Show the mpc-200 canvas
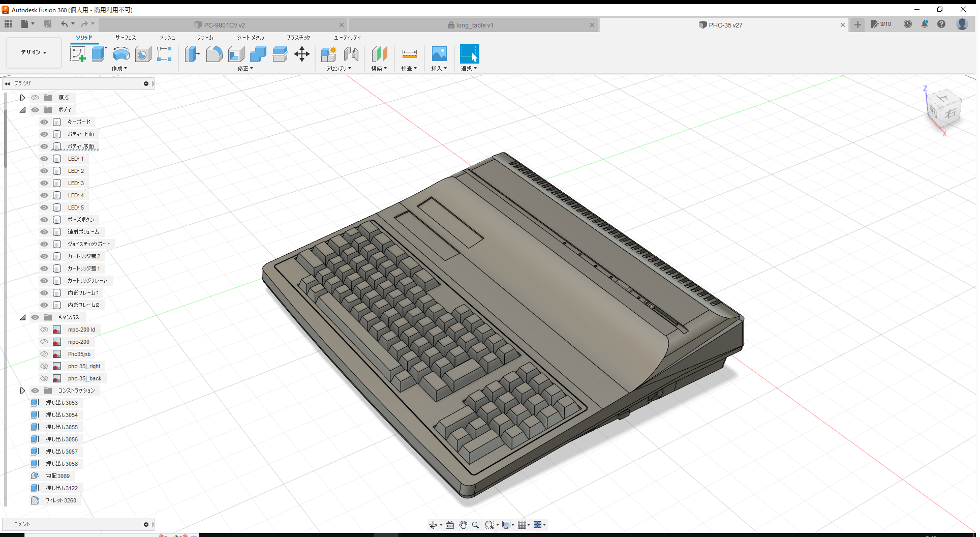The image size is (980, 537). click(44, 341)
